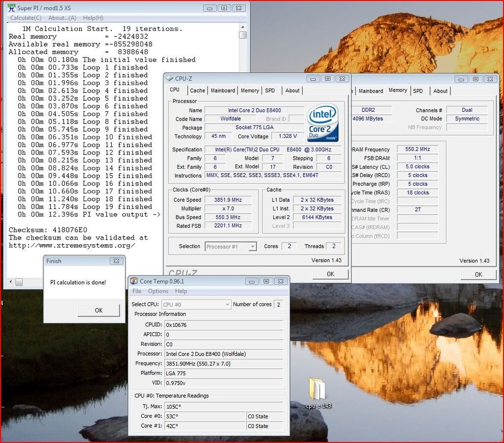Viewport: 504px width, 443px height.
Task: Open the cpu-z-143 folder on desktop
Action: pos(317,393)
